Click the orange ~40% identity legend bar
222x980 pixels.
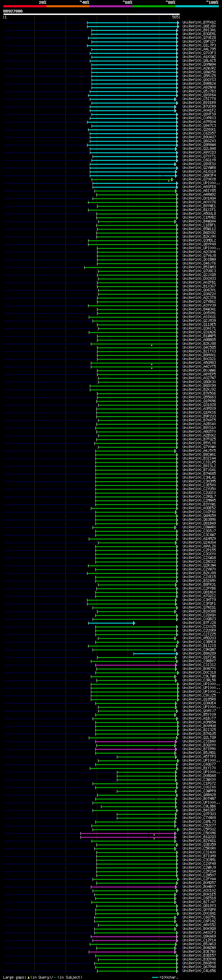point(68,6)
